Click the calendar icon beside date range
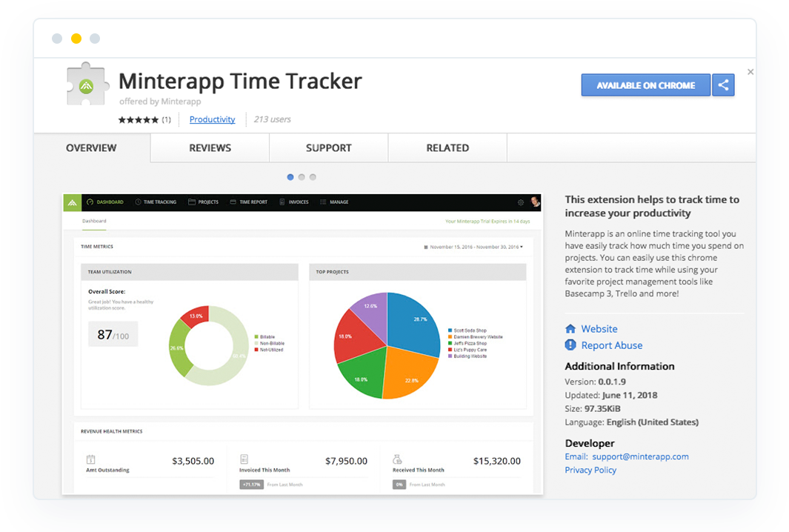Viewport: 789px width, 532px height. click(426, 247)
